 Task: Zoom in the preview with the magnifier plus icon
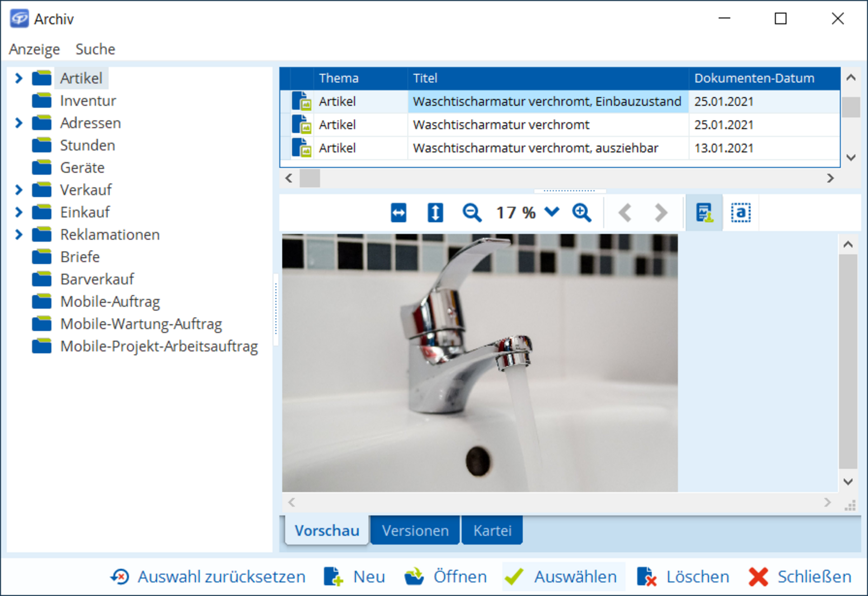click(x=581, y=213)
